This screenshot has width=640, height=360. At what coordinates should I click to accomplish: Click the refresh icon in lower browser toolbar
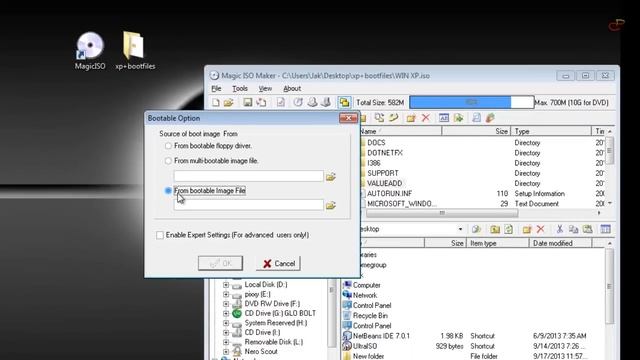coord(509,229)
